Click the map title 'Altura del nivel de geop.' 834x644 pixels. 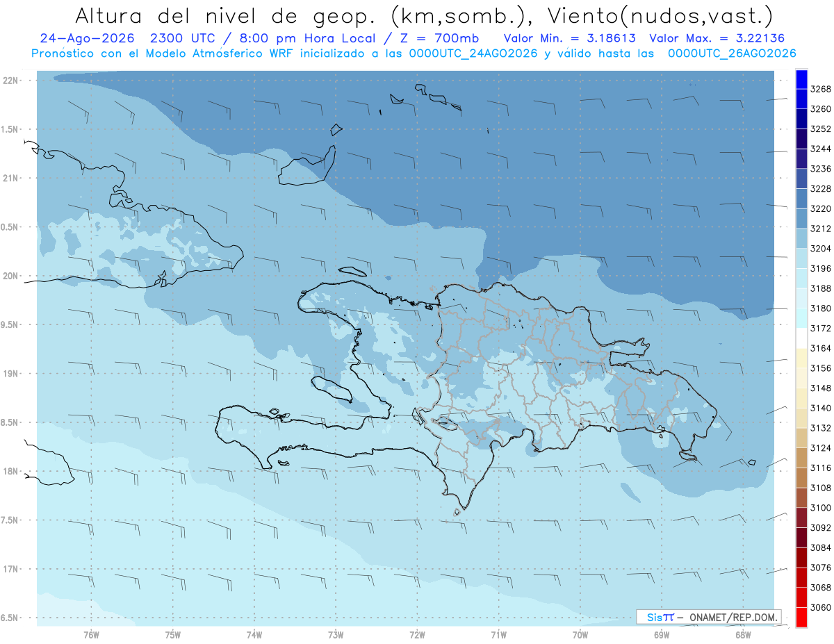(x=224, y=15)
